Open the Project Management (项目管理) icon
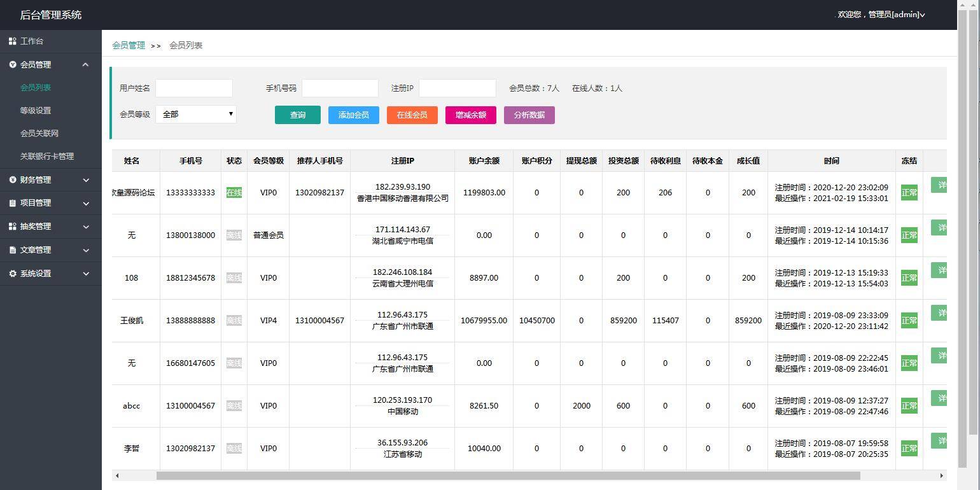 pyautogui.click(x=11, y=202)
